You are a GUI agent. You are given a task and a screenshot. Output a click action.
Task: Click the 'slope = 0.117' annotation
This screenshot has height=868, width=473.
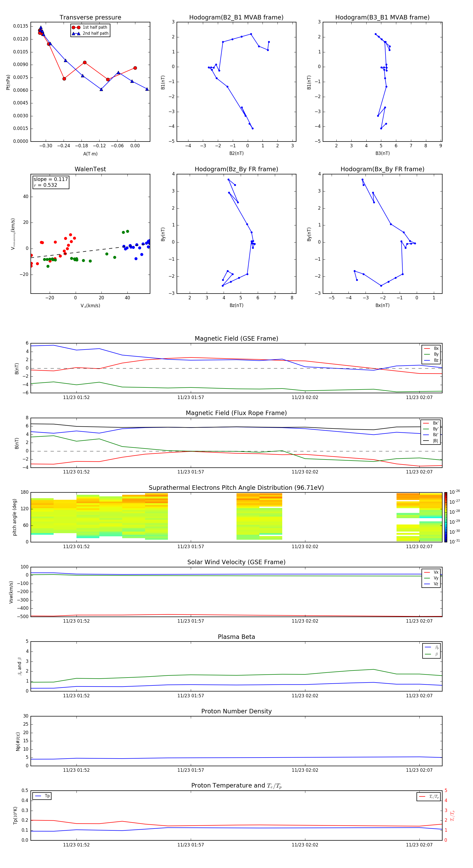point(50,179)
